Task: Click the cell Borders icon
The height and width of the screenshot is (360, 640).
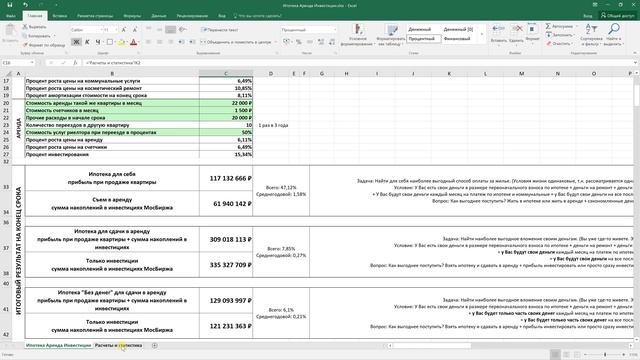Action: (109, 42)
